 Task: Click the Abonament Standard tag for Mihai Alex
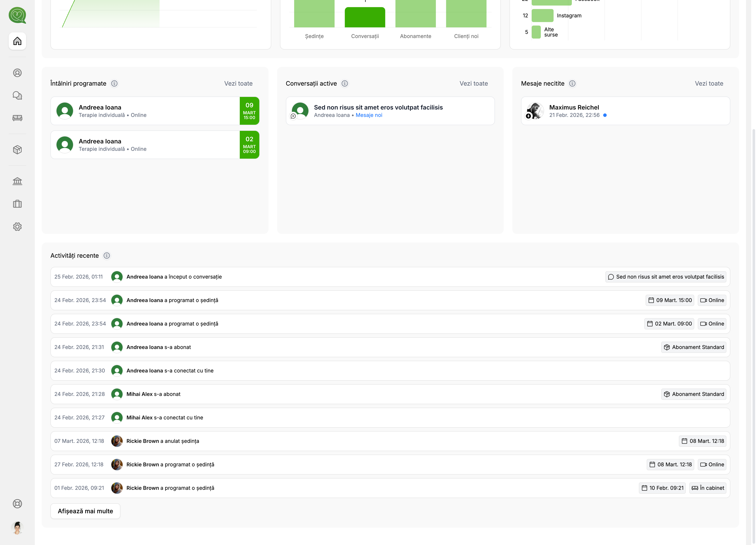[x=694, y=394]
